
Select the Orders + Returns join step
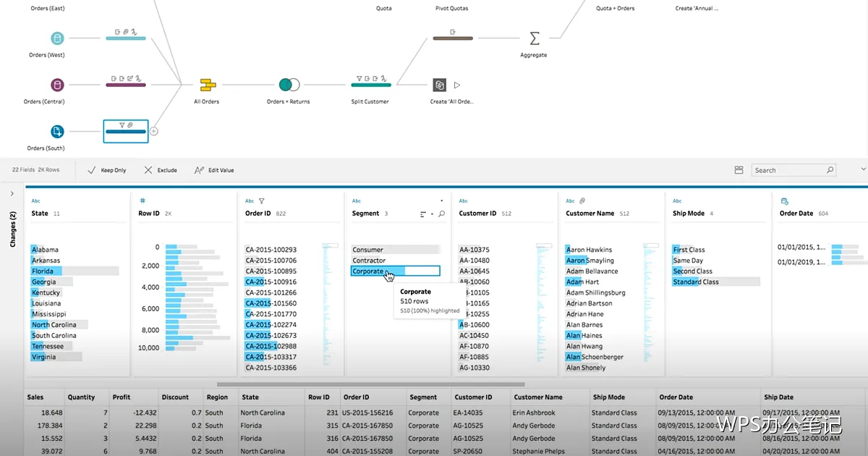pyautogui.click(x=289, y=85)
